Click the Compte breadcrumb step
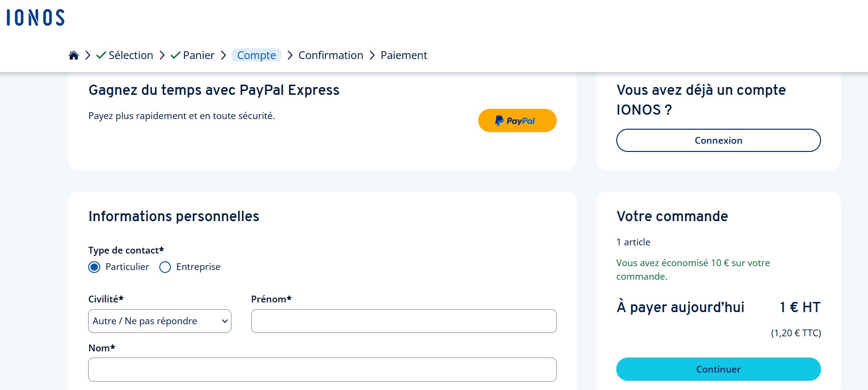Viewport: 868px width, 390px height. pos(257,55)
